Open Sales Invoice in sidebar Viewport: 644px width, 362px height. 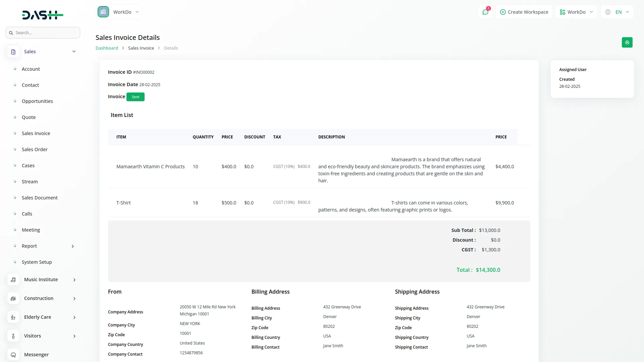point(36,133)
